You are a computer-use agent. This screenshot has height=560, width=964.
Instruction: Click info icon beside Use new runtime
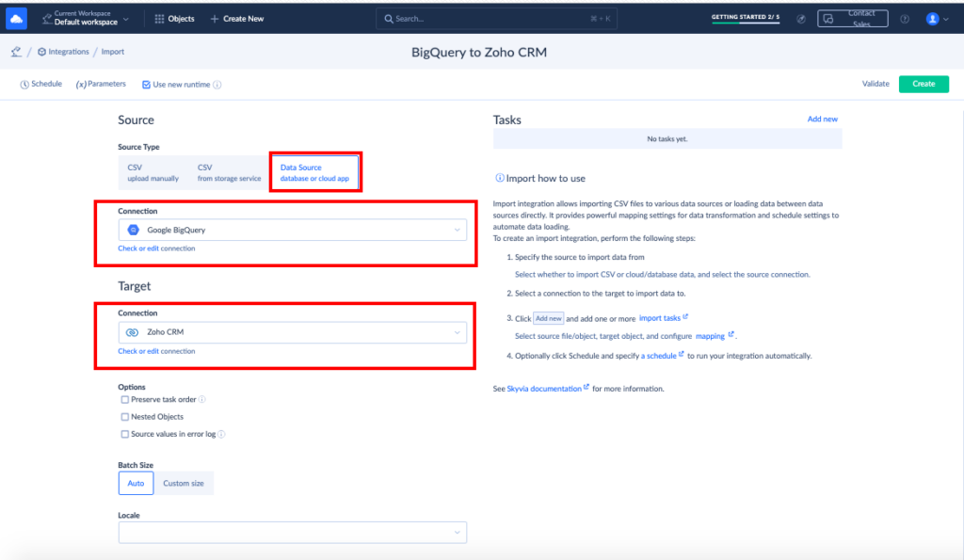click(217, 85)
